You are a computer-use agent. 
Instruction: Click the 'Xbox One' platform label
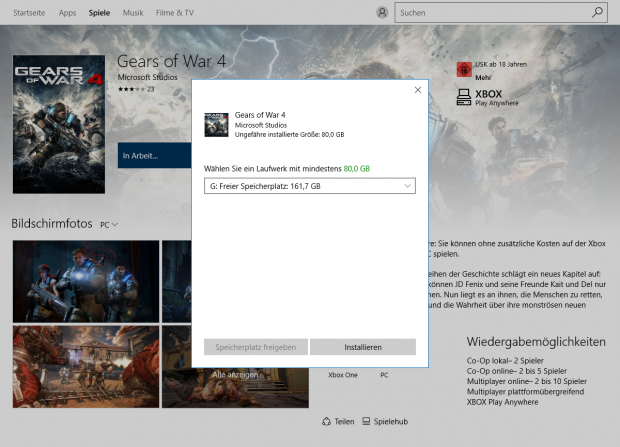point(343,375)
